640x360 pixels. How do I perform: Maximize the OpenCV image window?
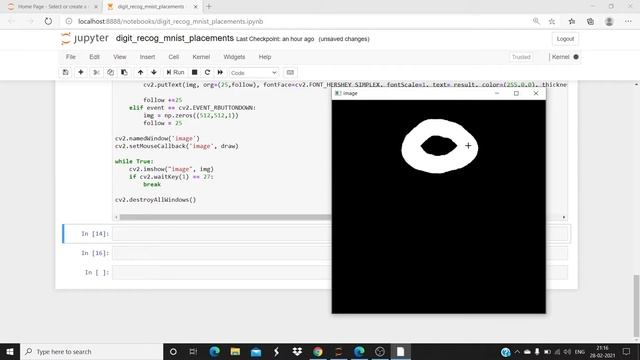[x=516, y=93]
